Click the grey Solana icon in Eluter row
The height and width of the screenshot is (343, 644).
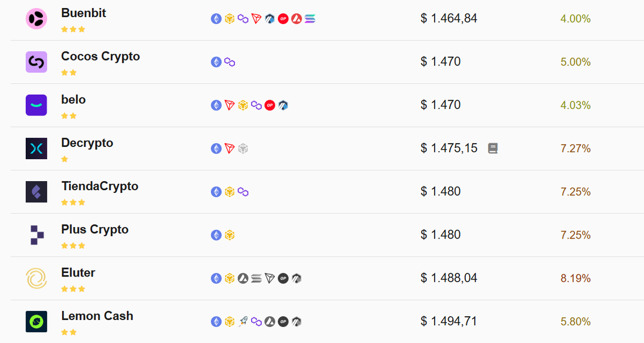tap(257, 279)
